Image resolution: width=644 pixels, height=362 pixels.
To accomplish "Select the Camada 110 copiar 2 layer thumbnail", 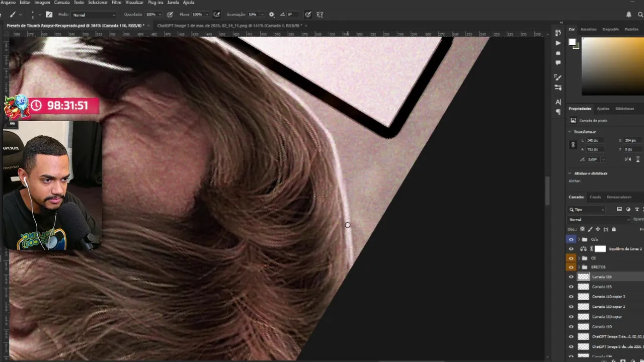I will pyautogui.click(x=583, y=307).
